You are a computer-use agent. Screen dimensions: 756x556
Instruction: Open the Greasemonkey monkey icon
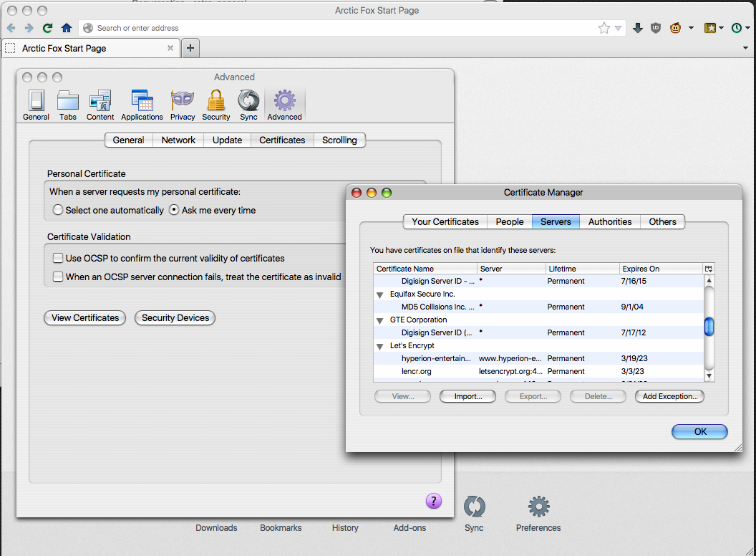676,28
